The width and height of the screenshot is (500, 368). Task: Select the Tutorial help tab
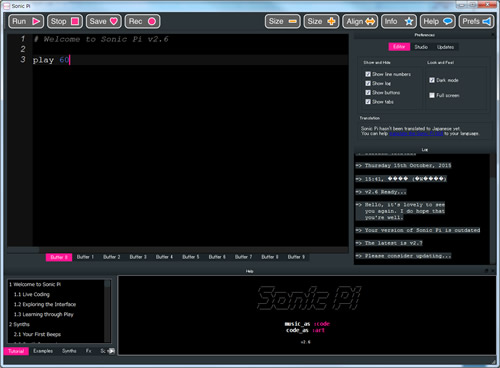point(16,351)
